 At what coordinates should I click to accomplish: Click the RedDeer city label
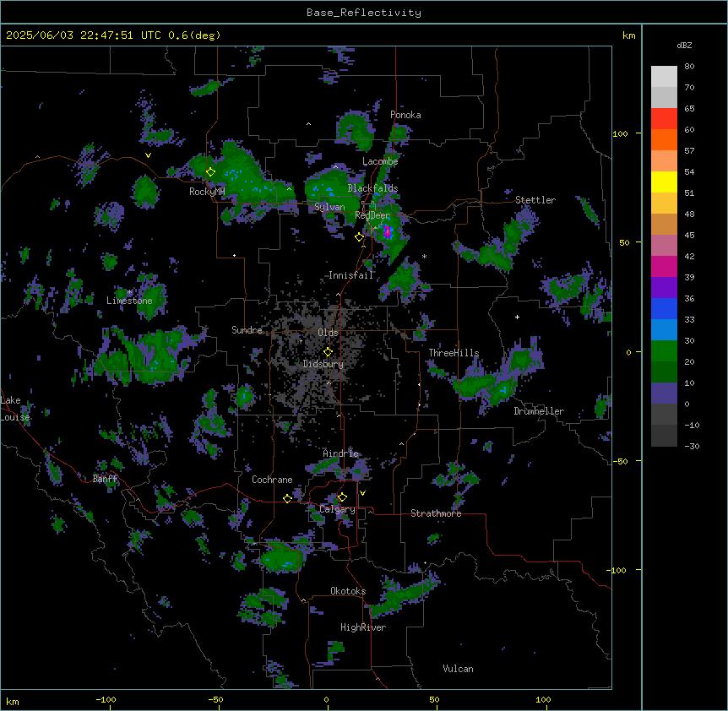click(x=372, y=215)
